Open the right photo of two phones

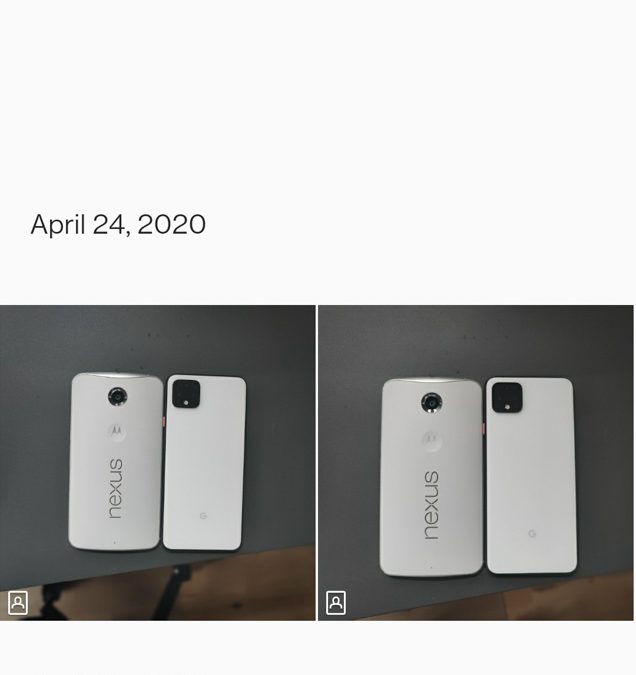[x=476, y=463]
